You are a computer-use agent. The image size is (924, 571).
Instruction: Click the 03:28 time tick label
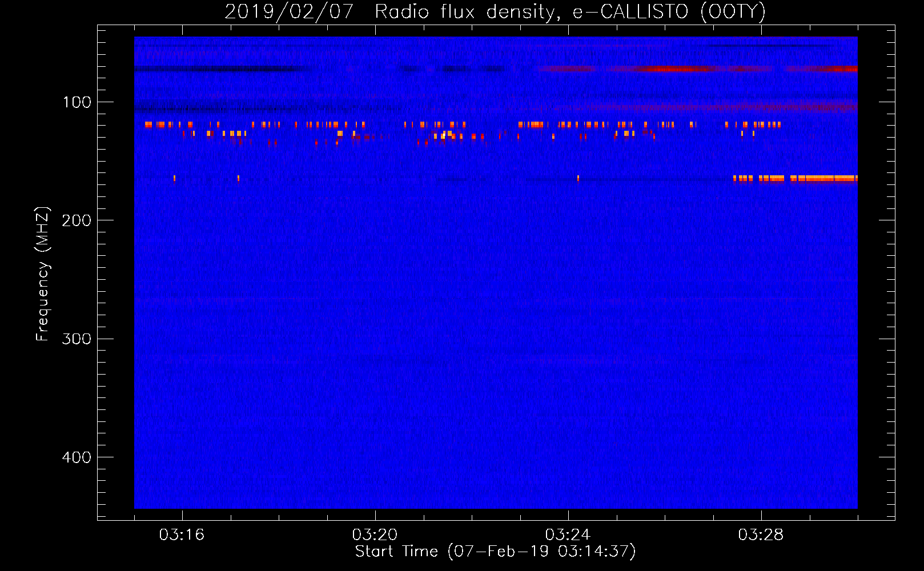pos(761,535)
